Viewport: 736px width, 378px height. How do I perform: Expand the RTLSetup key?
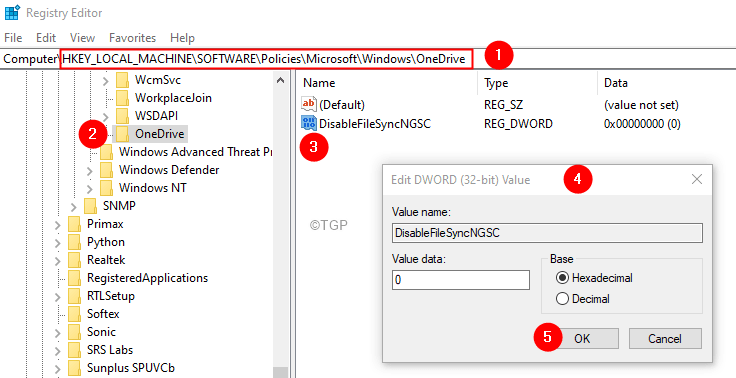pyautogui.click(x=57, y=296)
